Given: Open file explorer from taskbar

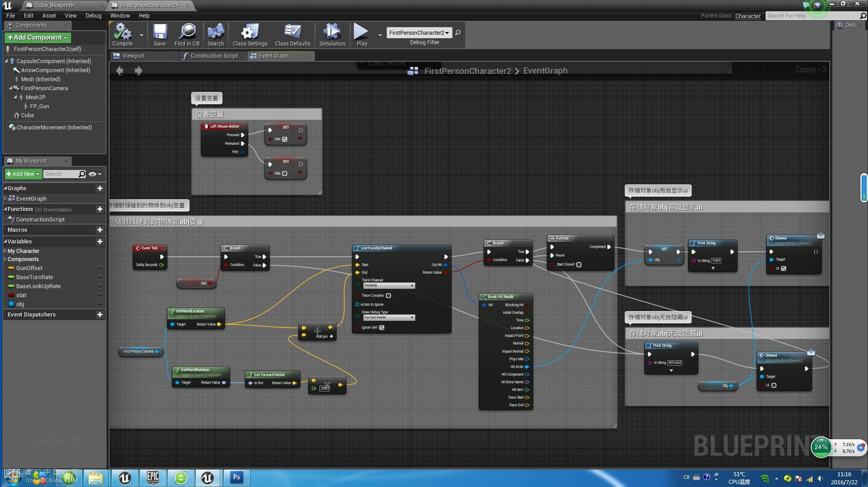Looking at the screenshot, I should pyautogui.click(x=96, y=478).
